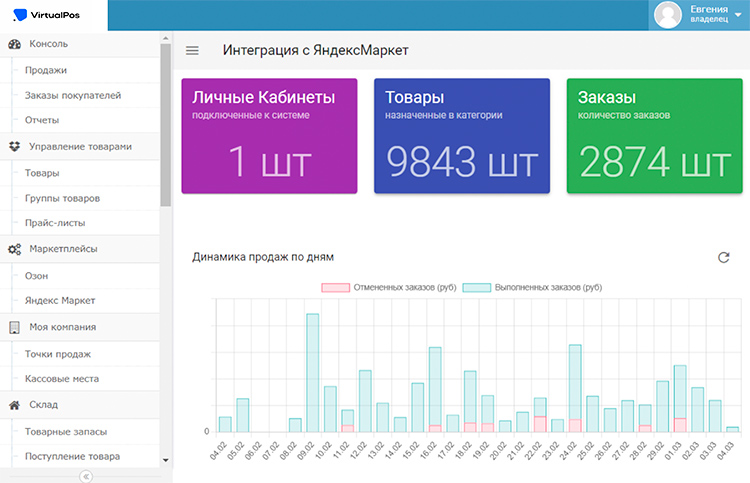Expand the Маркетплейсы section

(79, 249)
